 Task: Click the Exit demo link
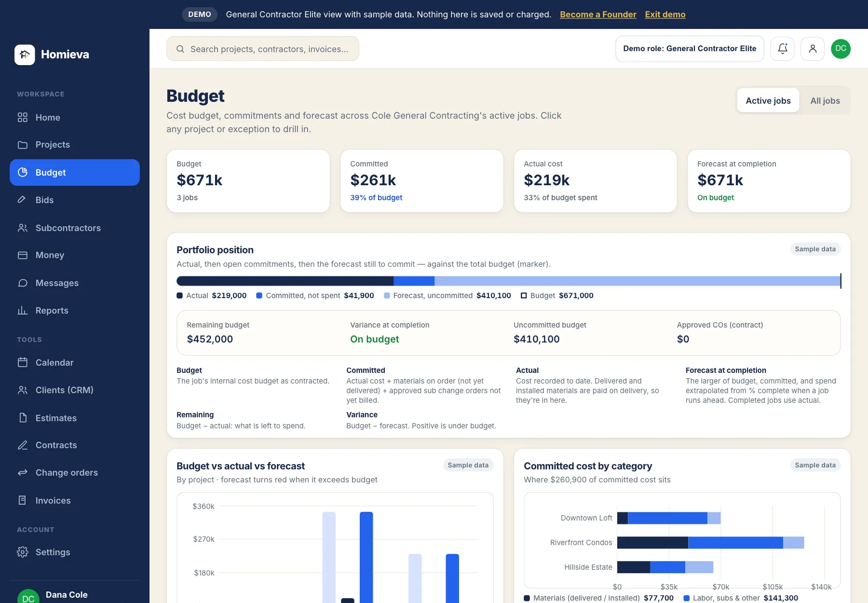coord(665,14)
